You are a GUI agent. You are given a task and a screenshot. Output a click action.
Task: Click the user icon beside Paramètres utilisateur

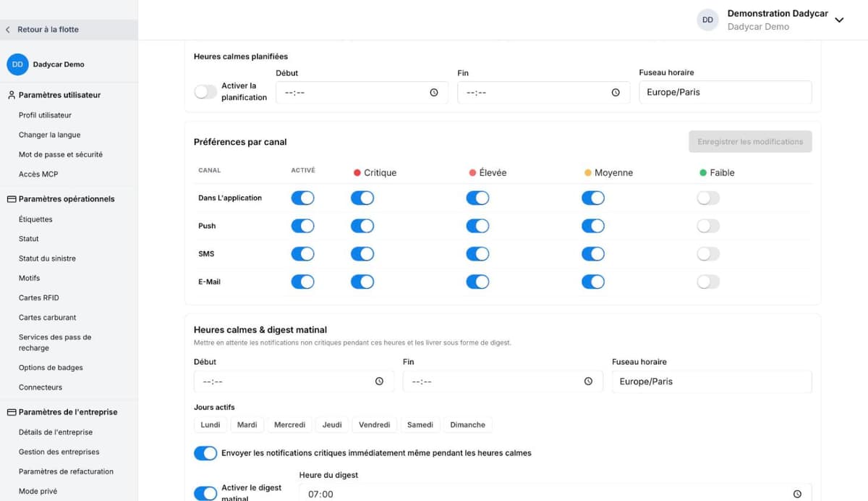pyautogui.click(x=12, y=95)
